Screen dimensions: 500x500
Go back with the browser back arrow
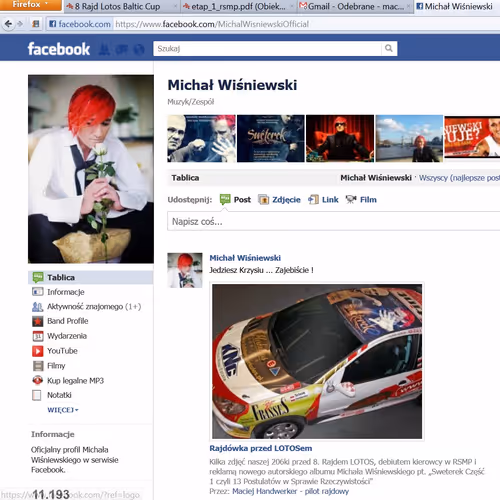pyautogui.click(x=8, y=24)
